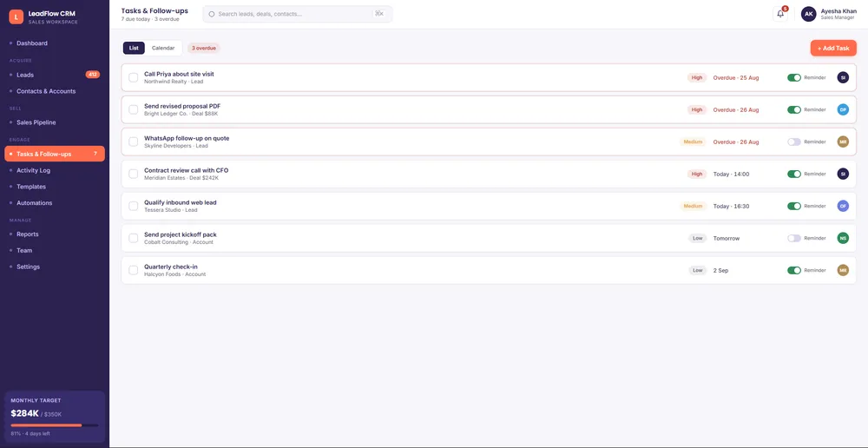Click assignee avatar on Call Priya task

pos(843,77)
